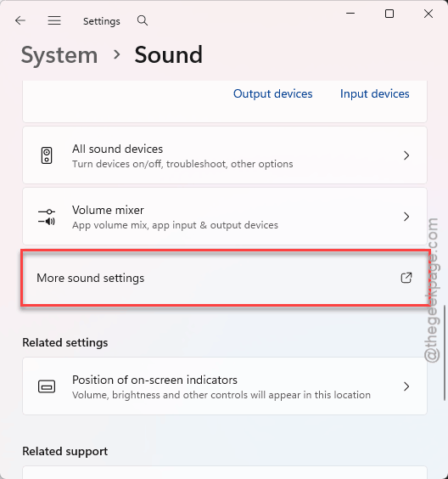Click the search magnifier icon
This screenshot has width=448, height=479.
click(143, 20)
